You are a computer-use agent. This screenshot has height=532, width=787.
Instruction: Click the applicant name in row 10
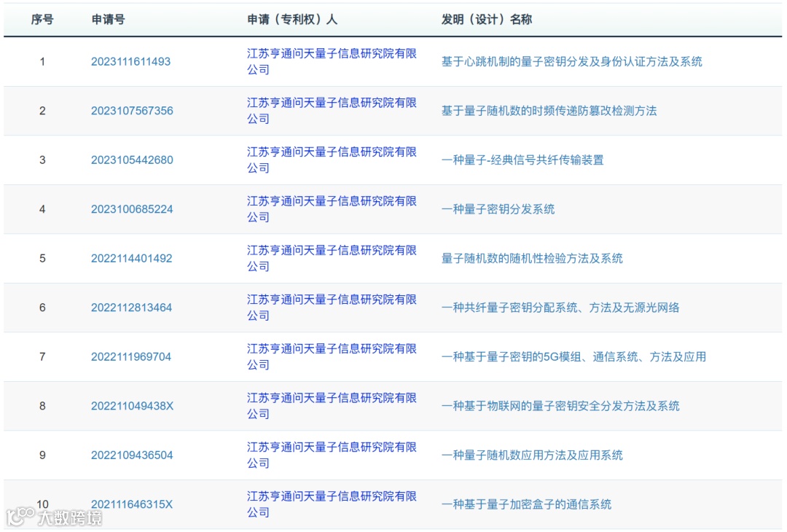click(x=332, y=504)
